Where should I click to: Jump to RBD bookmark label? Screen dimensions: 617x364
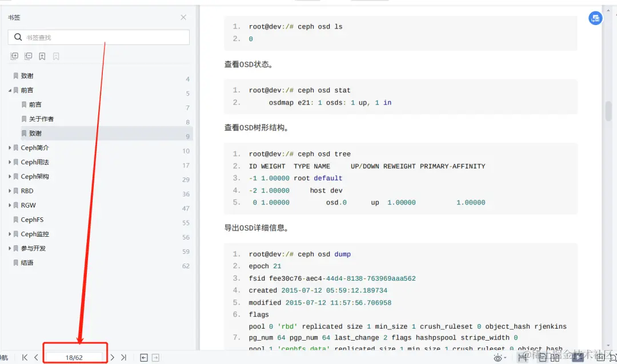point(27,191)
